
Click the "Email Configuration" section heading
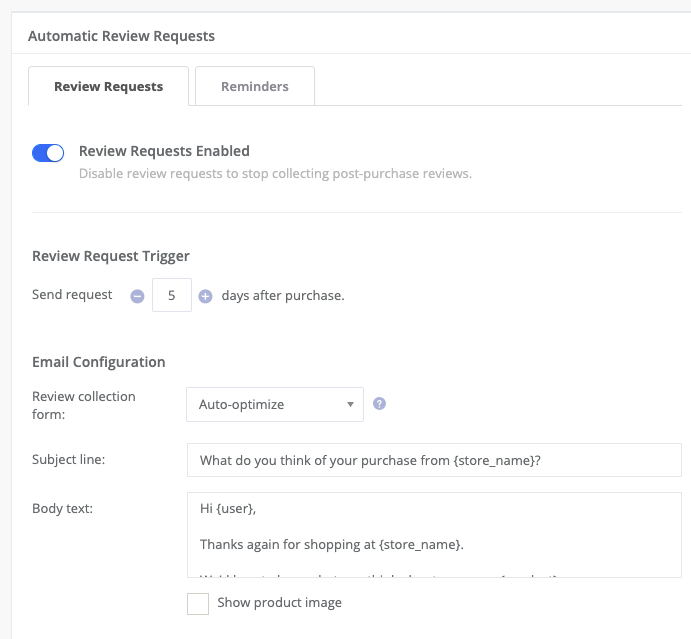tap(98, 362)
